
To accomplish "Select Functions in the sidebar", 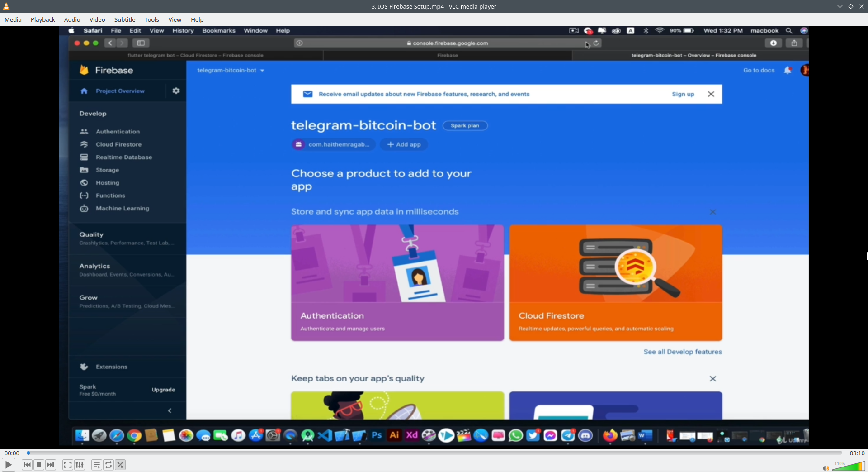I will pyautogui.click(x=110, y=195).
